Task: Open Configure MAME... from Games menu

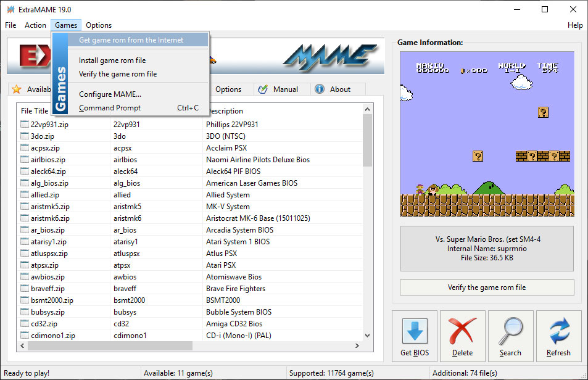Action: point(110,94)
